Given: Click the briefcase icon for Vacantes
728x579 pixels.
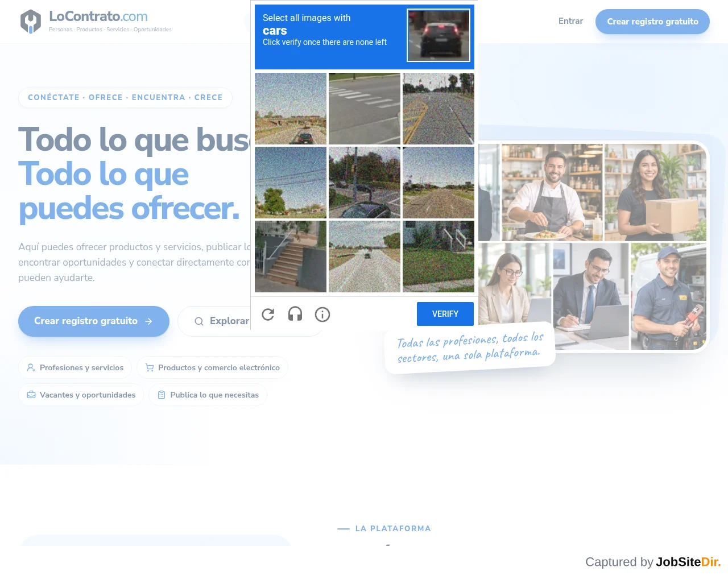Looking at the screenshot, I should coord(31,395).
